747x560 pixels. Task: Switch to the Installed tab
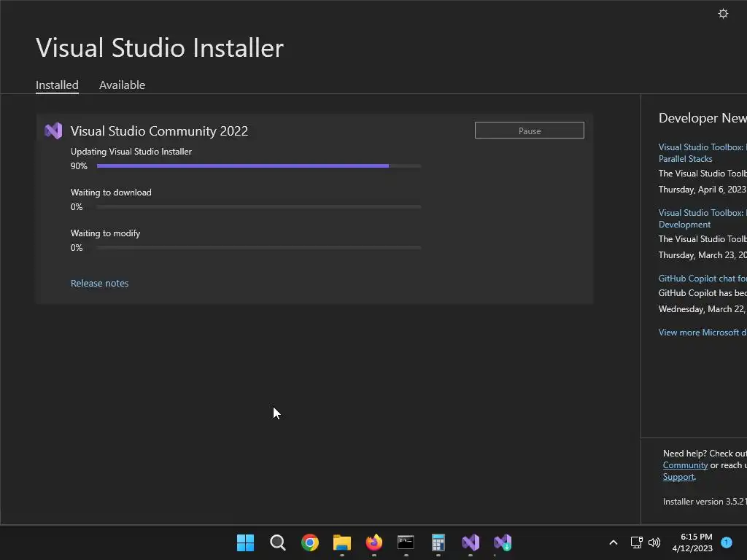[x=57, y=85]
